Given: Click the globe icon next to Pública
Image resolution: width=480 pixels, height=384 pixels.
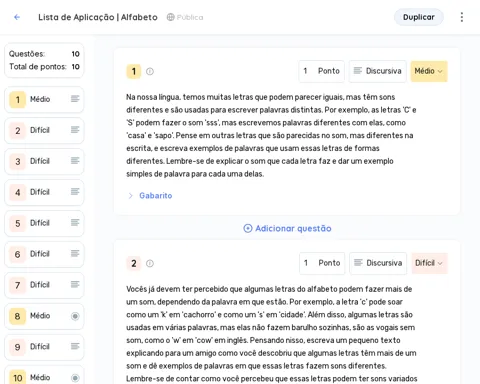Looking at the screenshot, I should 170,17.
